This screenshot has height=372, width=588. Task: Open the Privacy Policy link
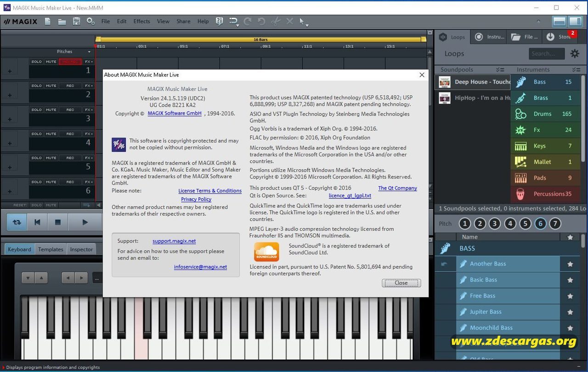click(x=196, y=199)
